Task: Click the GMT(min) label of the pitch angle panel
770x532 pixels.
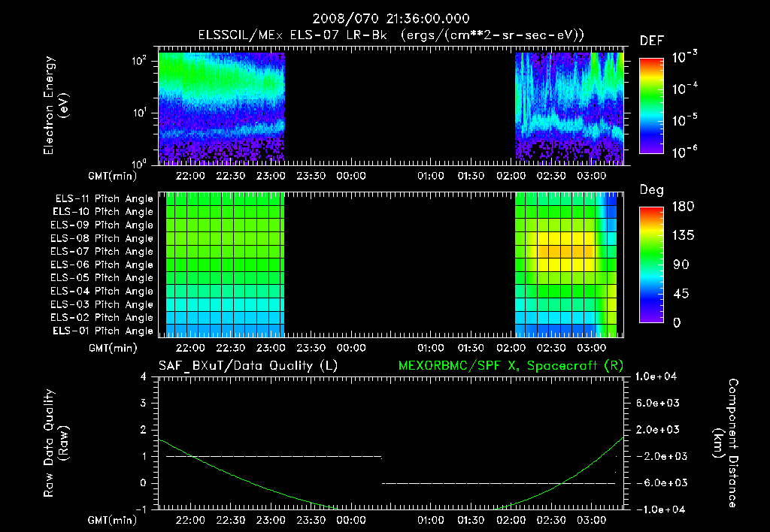Action: (113, 348)
